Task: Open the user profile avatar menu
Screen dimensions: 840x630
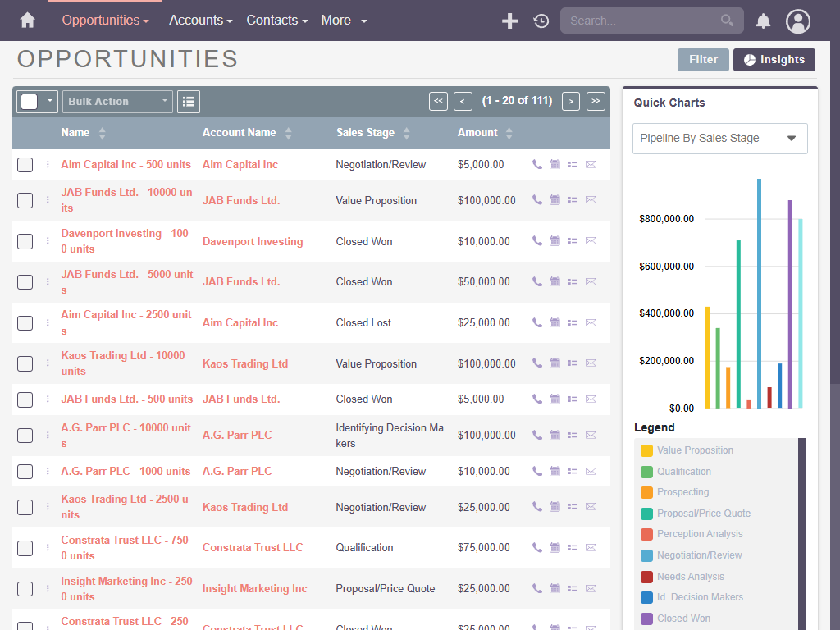Action: (x=798, y=21)
